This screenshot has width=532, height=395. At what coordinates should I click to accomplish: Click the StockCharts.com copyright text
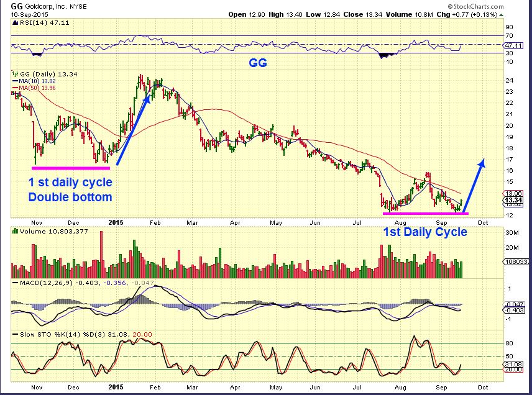click(475, 6)
